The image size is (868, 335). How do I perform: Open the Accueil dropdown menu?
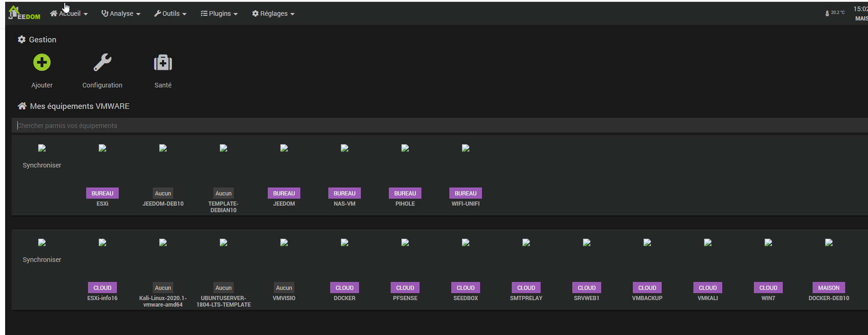click(69, 13)
